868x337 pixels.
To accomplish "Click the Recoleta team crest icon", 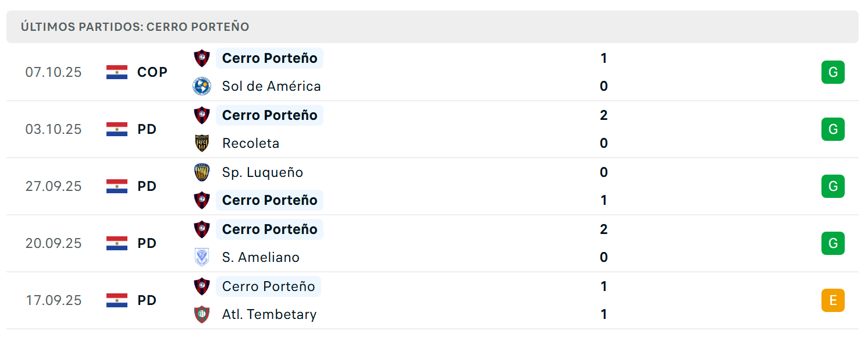I will coord(201,143).
